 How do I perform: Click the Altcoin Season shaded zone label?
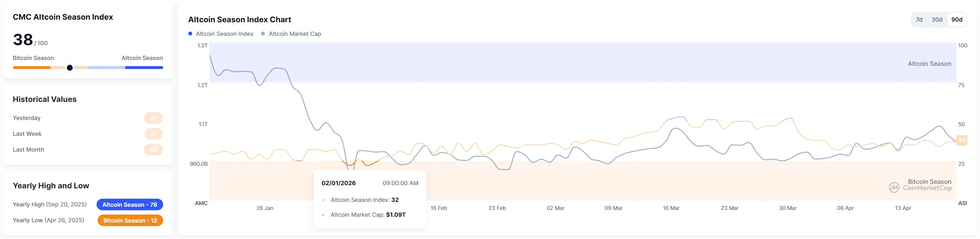tap(929, 64)
